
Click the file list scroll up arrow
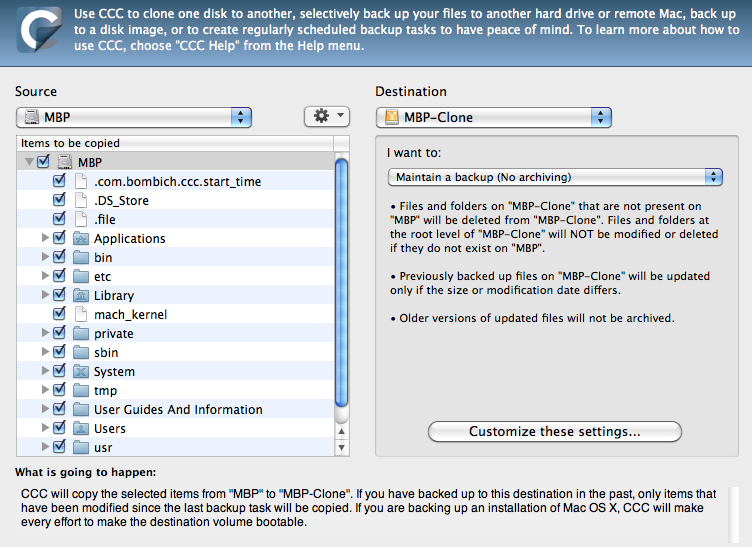pos(341,431)
